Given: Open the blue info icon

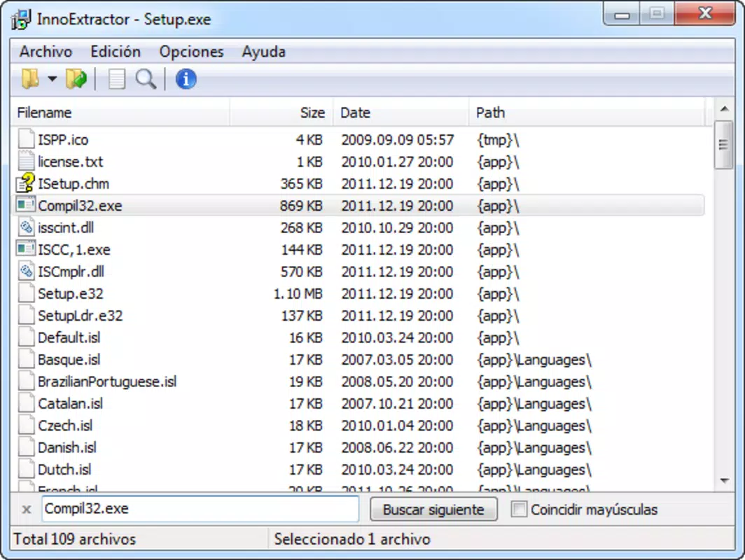Looking at the screenshot, I should [x=186, y=79].
